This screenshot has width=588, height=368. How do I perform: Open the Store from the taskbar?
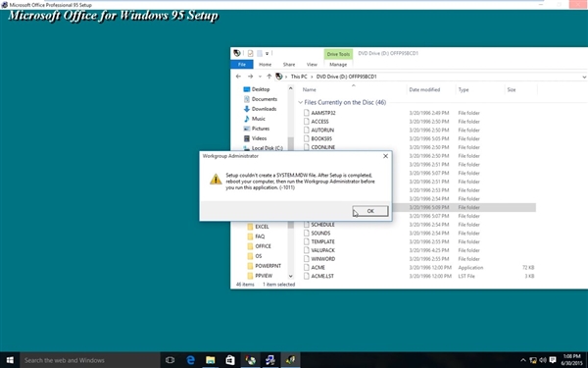pos(230,360)
